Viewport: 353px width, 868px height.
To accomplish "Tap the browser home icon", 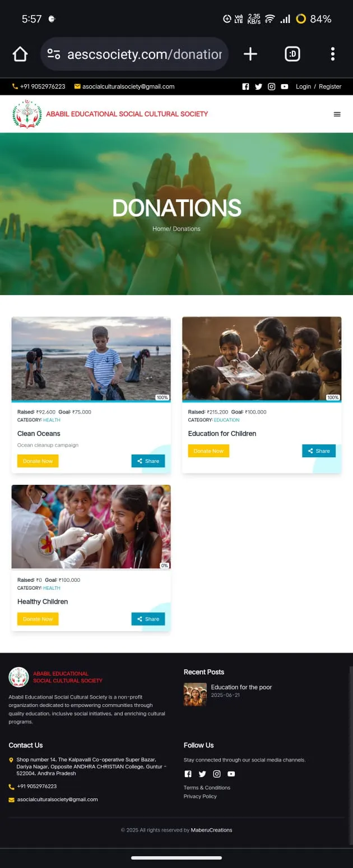I will coord(20,54).
